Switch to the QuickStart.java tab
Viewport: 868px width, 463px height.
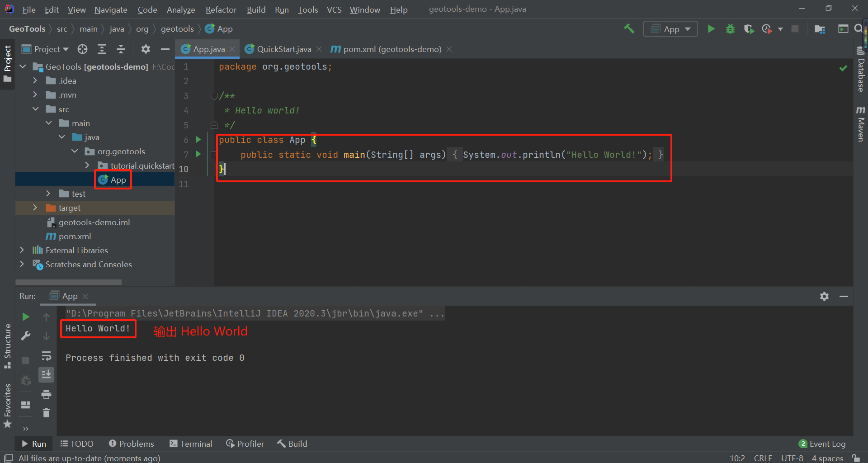click(283, 49)
